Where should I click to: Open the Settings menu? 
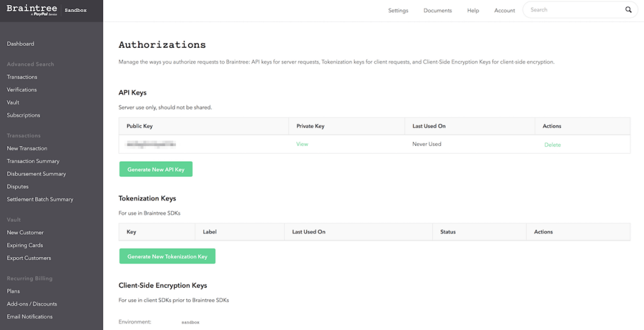398,11
